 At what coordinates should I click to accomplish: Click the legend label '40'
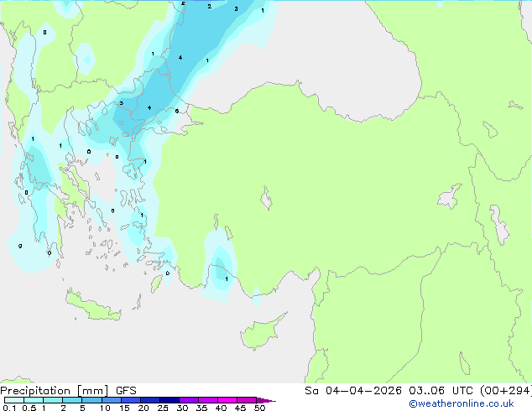pos(221,408)
